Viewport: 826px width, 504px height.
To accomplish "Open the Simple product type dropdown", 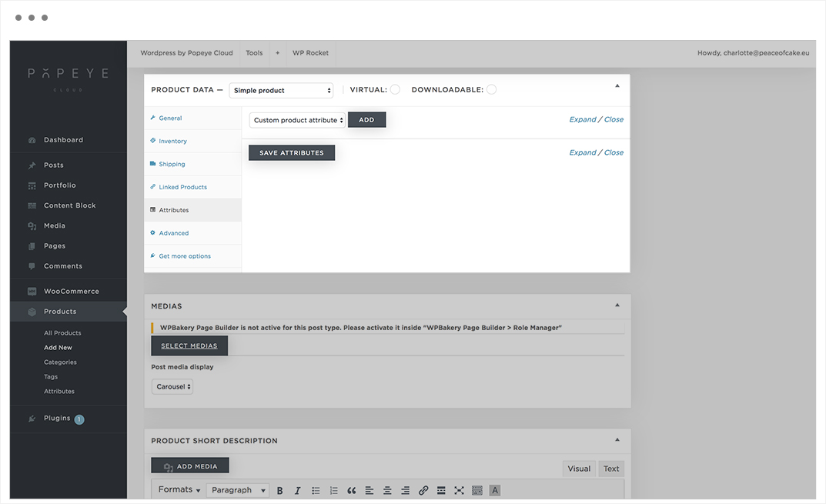I will tap(282, 90).
